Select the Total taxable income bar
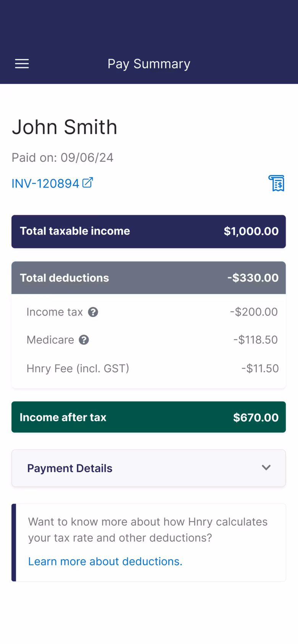This screenshot has height=644, width=298. pyautogui.click(x=149, y=232)
